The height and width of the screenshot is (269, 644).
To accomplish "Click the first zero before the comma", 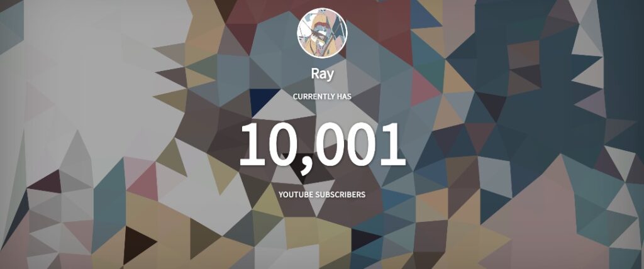I will 281,144.
